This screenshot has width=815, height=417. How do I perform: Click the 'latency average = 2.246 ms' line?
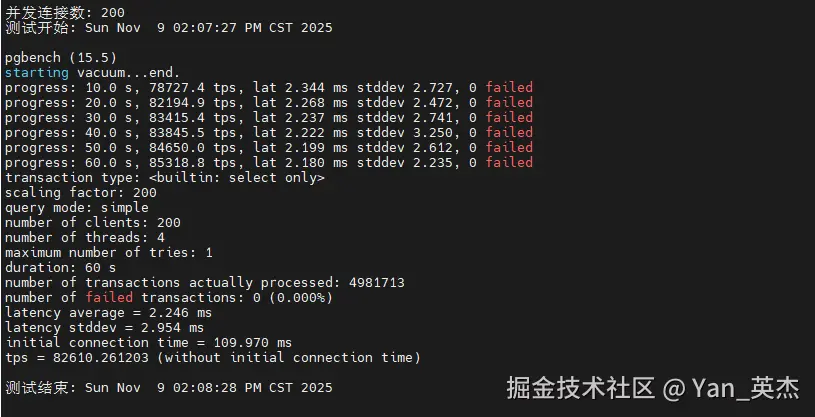pos(108,312)
